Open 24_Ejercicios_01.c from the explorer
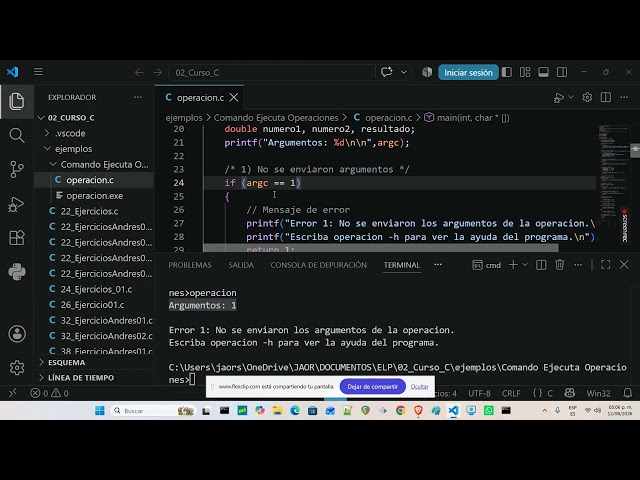This screenshot has width=640, height=480. tap(95, 289)
